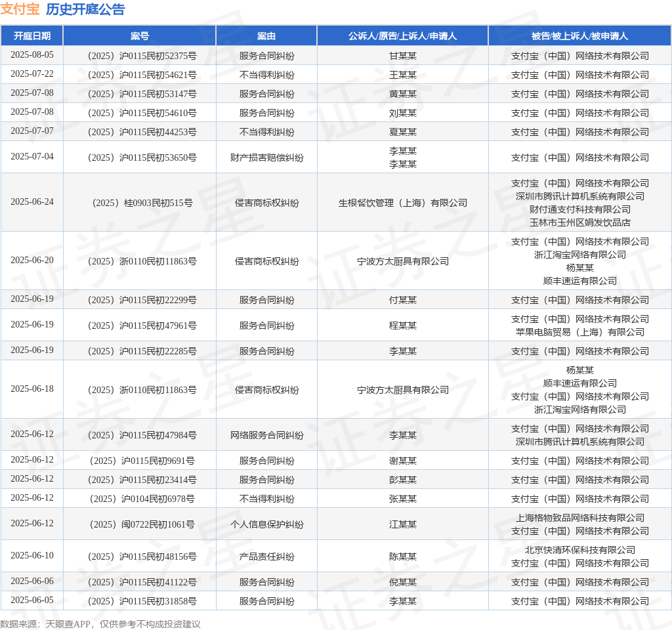Click the 被告/被上诉人/被申请人 column header
Screen dimensions: 672x630
click(x=580, y=36)
